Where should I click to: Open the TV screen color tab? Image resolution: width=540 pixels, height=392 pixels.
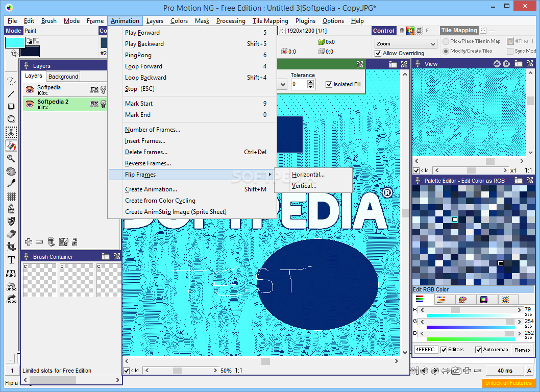[x=484, y=300]
